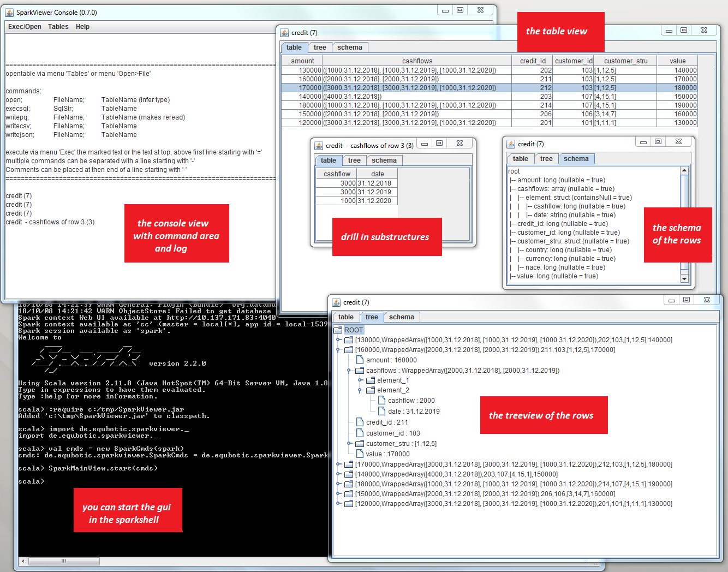Click the document icon beside 'credit_id : 211'
728x572 pixels.
pyautogui.click(x=360, y=422)
